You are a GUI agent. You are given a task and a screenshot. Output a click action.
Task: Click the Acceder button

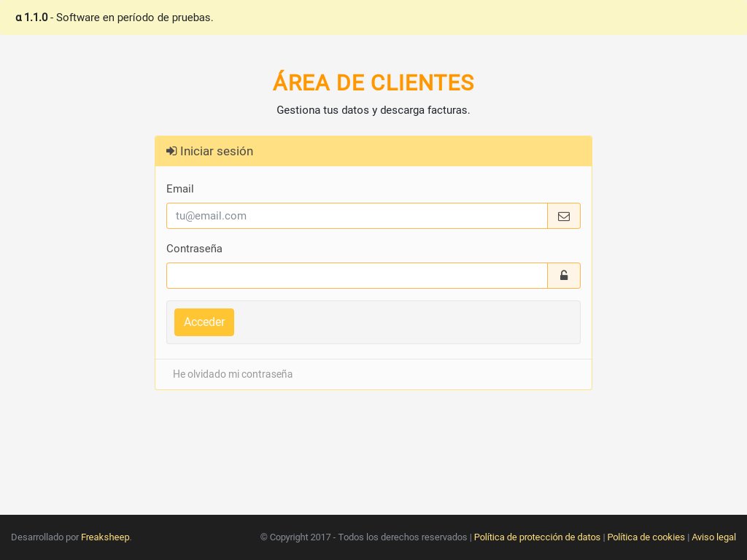(204, 322)
